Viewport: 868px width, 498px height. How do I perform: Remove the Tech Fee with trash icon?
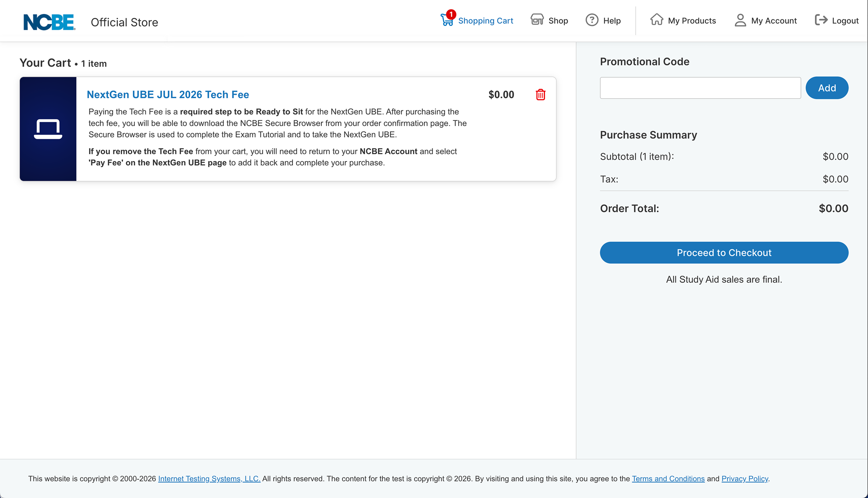click(540, 95)
